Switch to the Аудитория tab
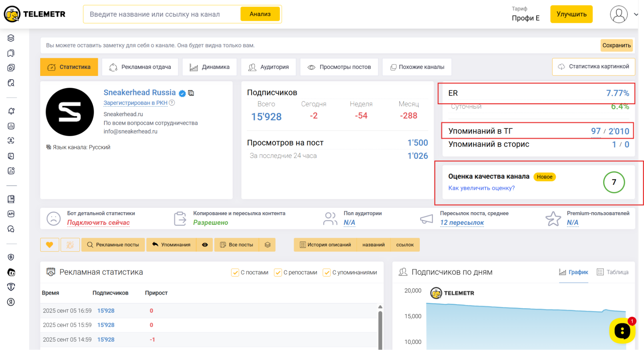The height and width of the screenshot is (350, 644). click(x=268, y=67)
